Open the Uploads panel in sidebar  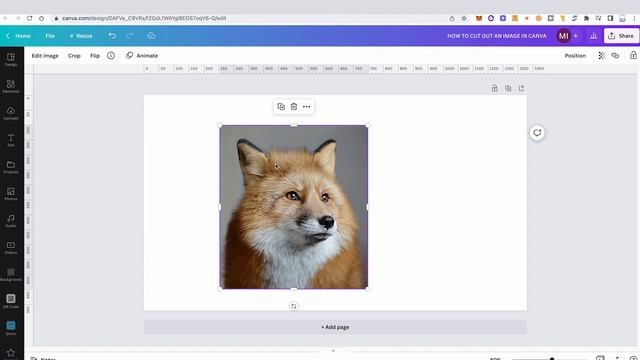pyautogui.click(x=11, y=113)
